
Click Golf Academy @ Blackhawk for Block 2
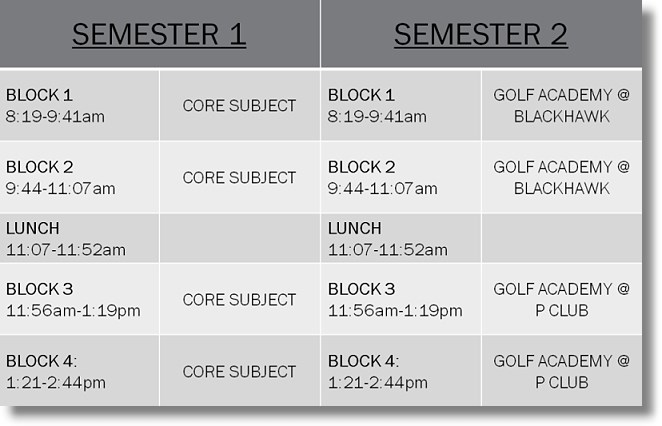(x=561, y=177)
